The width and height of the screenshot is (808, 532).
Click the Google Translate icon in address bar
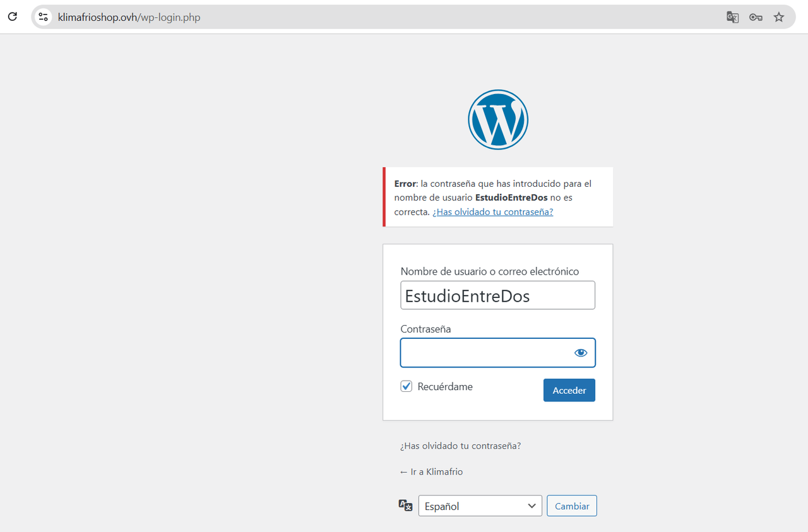click(732, 17)
